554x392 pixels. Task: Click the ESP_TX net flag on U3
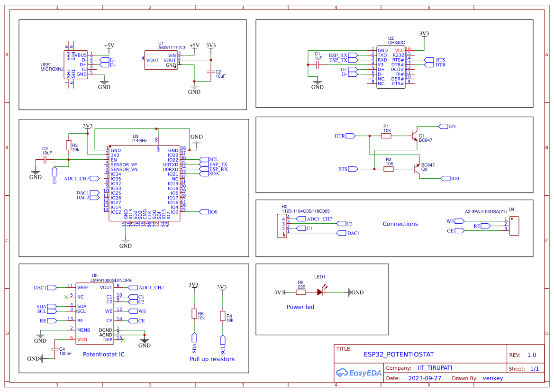point(214,165)
